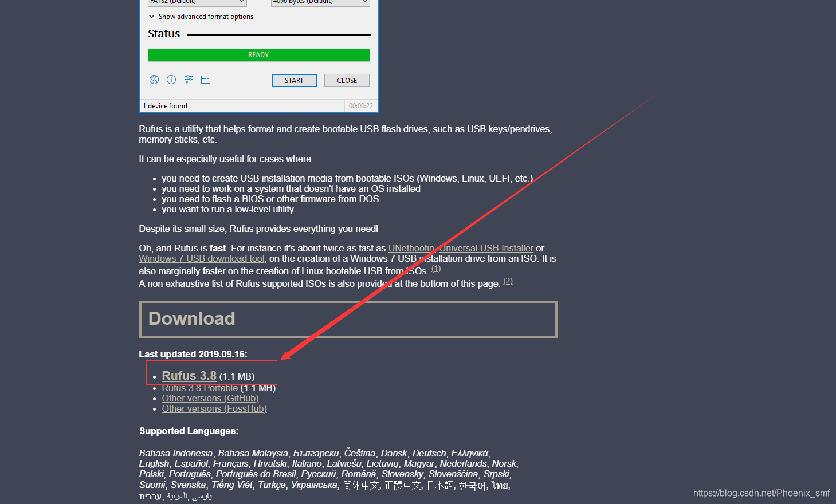Open Rufus application settings sliders icon

(x=189, y=80)
